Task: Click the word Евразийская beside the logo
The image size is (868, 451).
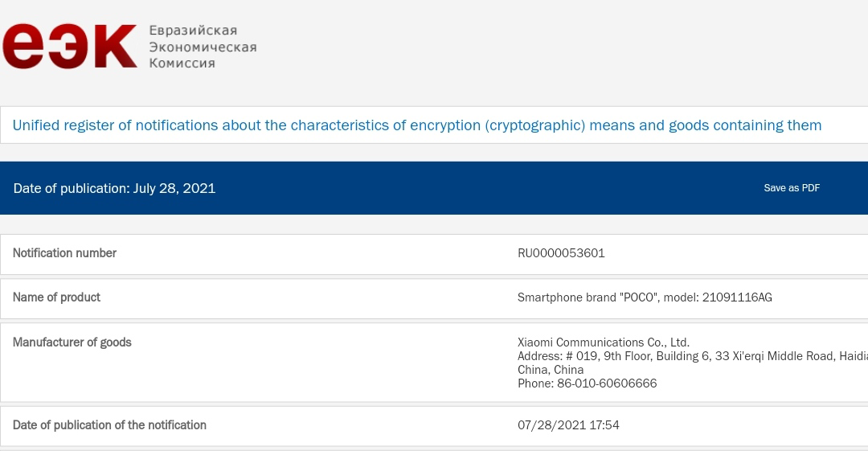Action: point(193,31)
